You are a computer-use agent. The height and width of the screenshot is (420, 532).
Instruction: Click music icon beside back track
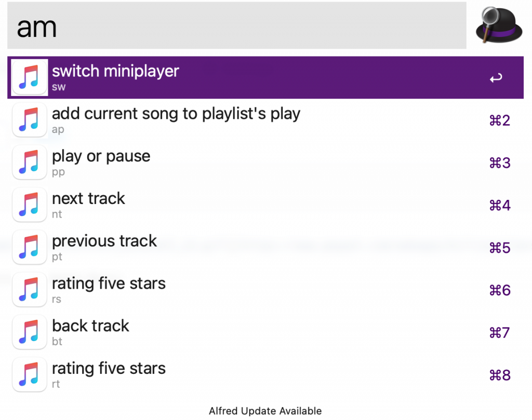pos(30,332)
